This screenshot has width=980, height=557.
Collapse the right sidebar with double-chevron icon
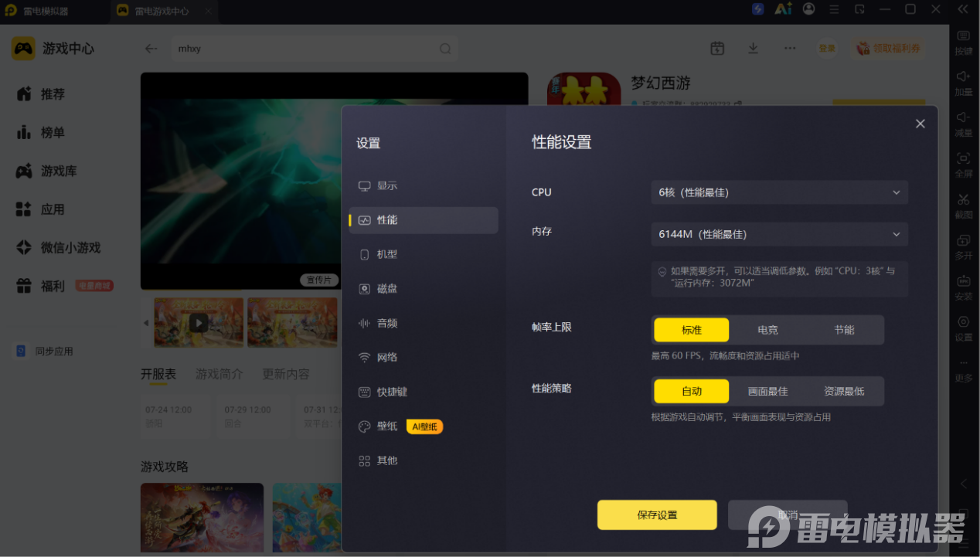click(x=963, y=9)
